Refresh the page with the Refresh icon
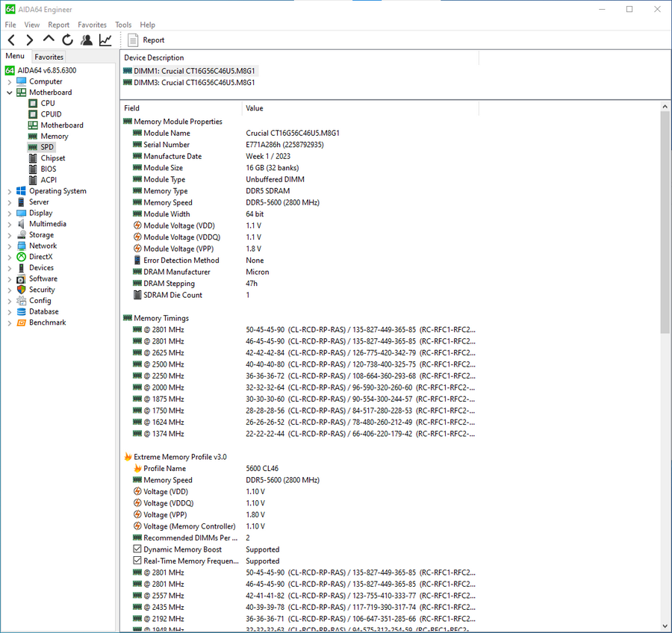This screenshot has width=672, height=633. click(x=68, y=40)
